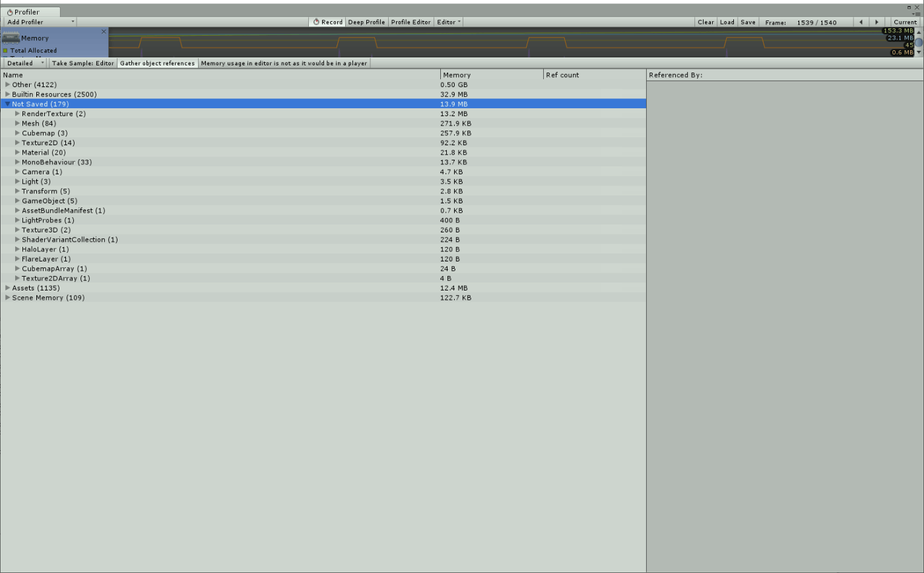Screen dimensions: 924x573
Task: Sort by the Memory column header
Action: (492, 75)
